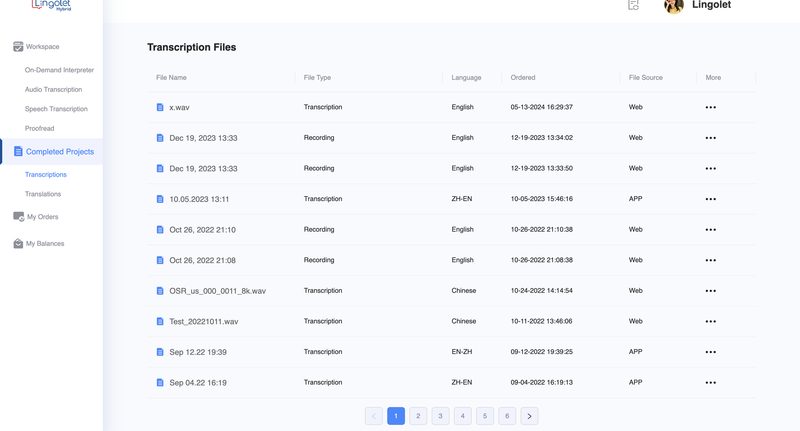Click file icon next to Oct 26, 2022 21:10

point(160,230)
